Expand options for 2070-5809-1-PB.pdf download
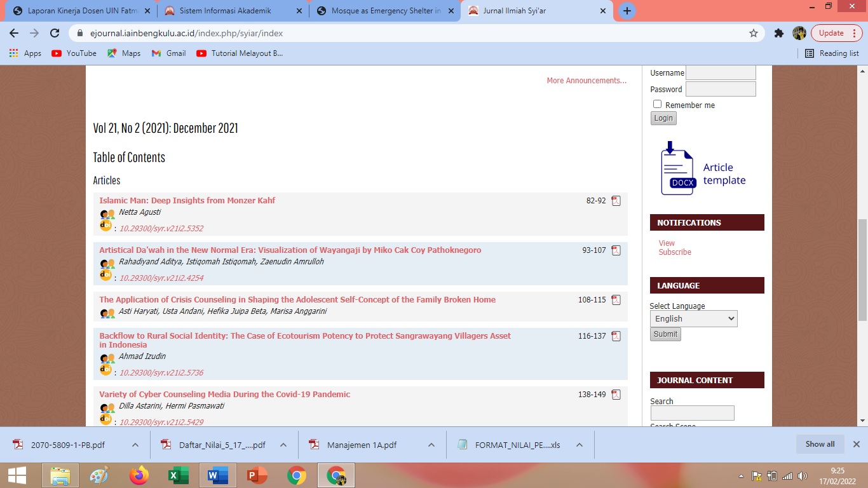This screenshot has height=488, width=868. (x=135, y=445)
